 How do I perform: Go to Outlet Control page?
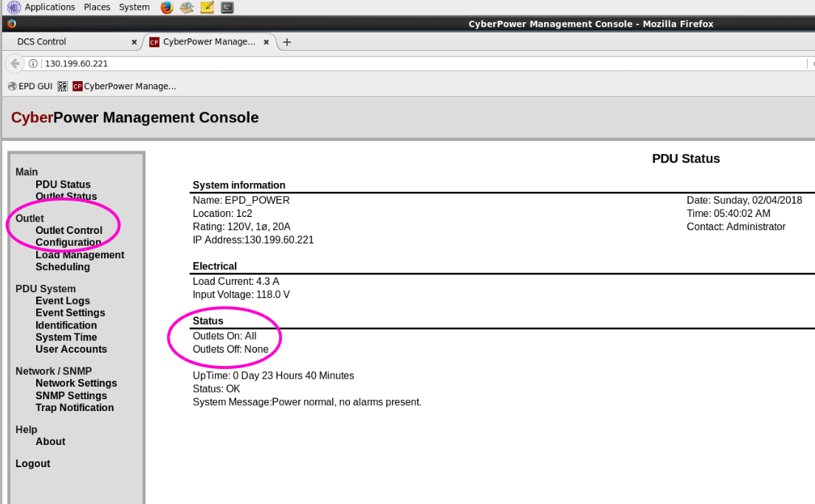pyautogui.click(x=69, y=230)
